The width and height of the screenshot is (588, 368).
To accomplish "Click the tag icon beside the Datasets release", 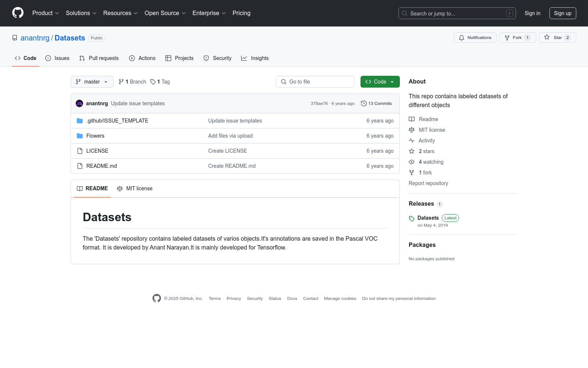I will tap(412, 219).
